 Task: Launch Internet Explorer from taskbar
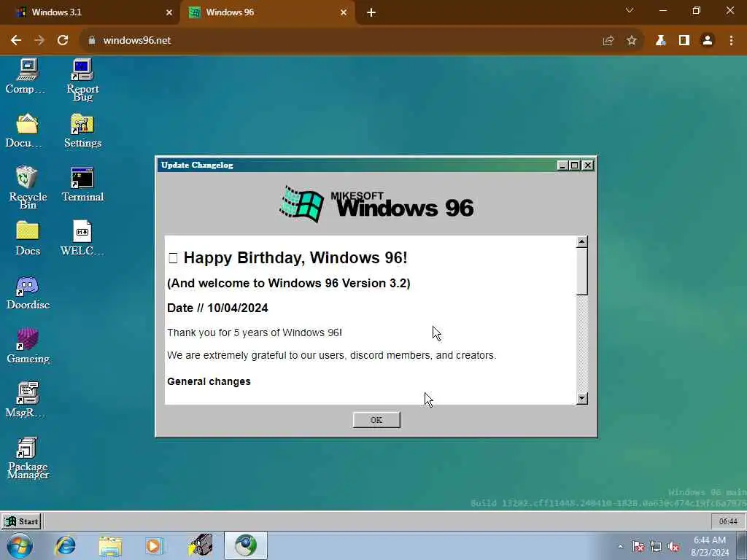click(x=65, y=545)
